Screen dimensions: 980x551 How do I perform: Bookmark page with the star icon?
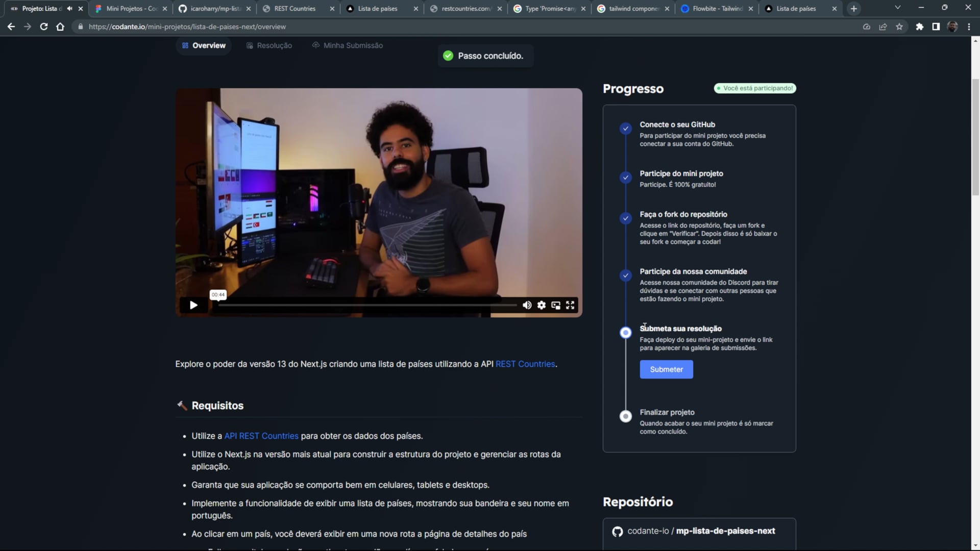pyautogui.click(x=899, y=27)
